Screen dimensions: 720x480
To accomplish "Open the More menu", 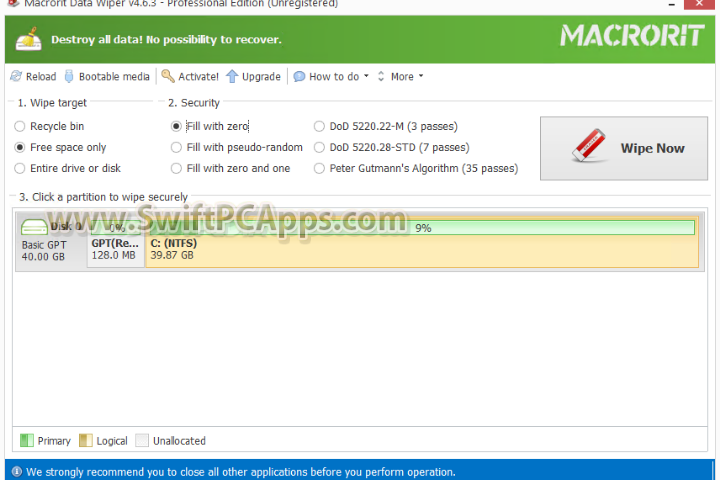I will 400,76.
